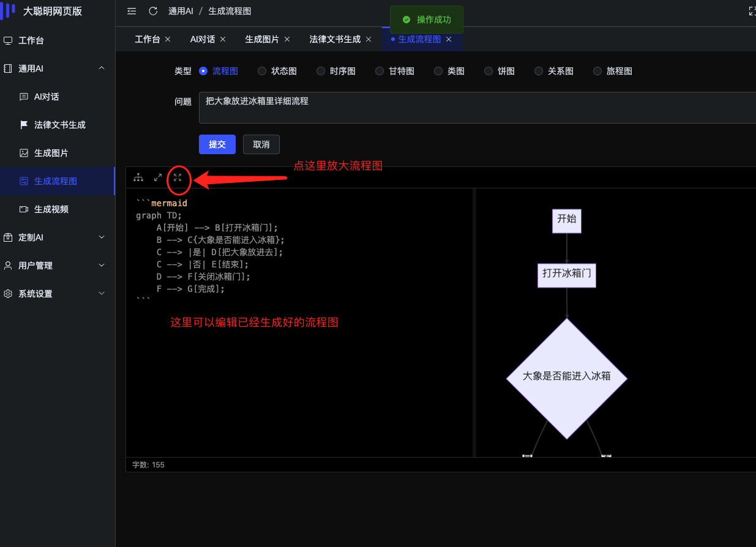Click the diagonal expand arrow editor icon
This screenshot has height=547, width=756.
point(158,177)
